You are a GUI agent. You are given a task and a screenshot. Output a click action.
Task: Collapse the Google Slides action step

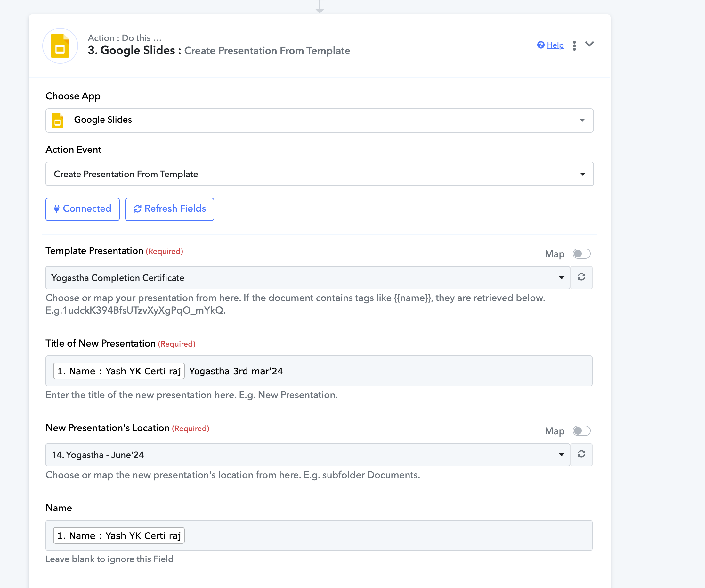pyautogui.click(x=589, y=44)
